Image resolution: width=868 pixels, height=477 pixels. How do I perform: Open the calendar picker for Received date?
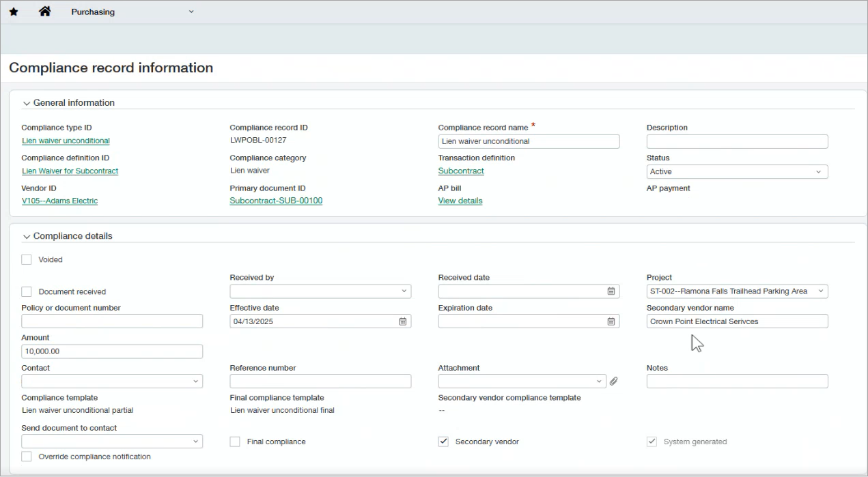coord(611,291)
